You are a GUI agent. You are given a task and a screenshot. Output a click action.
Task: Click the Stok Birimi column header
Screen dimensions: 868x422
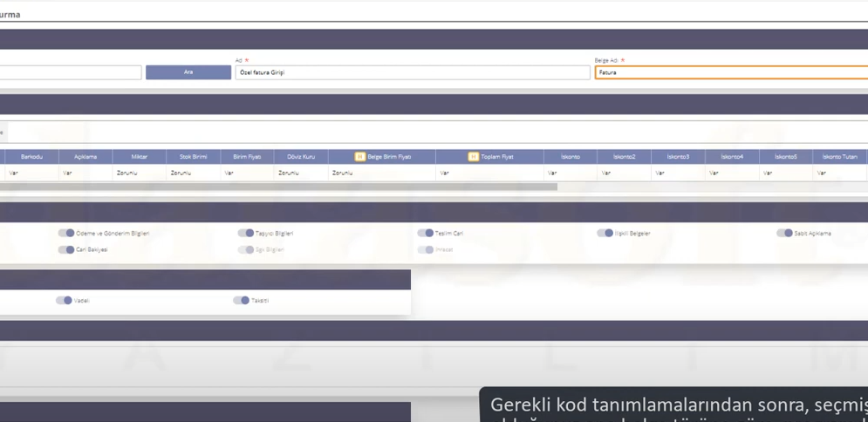pos(193,157)
